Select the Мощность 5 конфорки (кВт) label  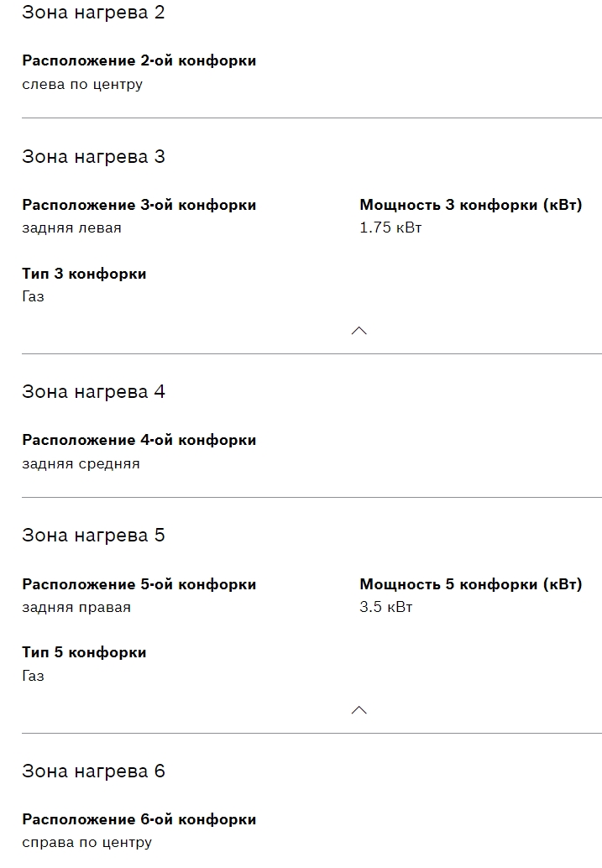pos(470,584)
